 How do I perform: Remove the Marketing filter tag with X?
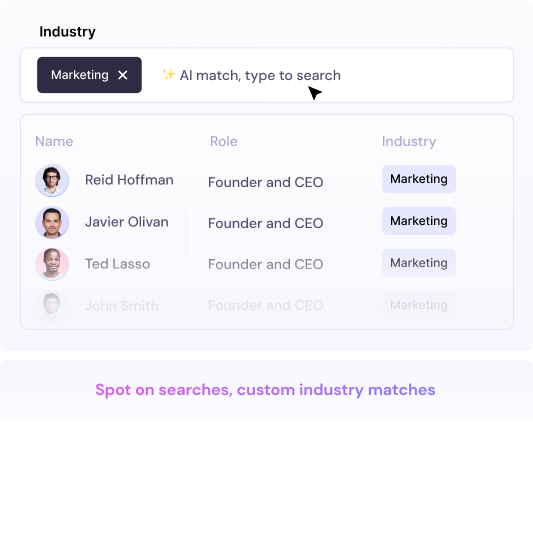click(123, 75)
